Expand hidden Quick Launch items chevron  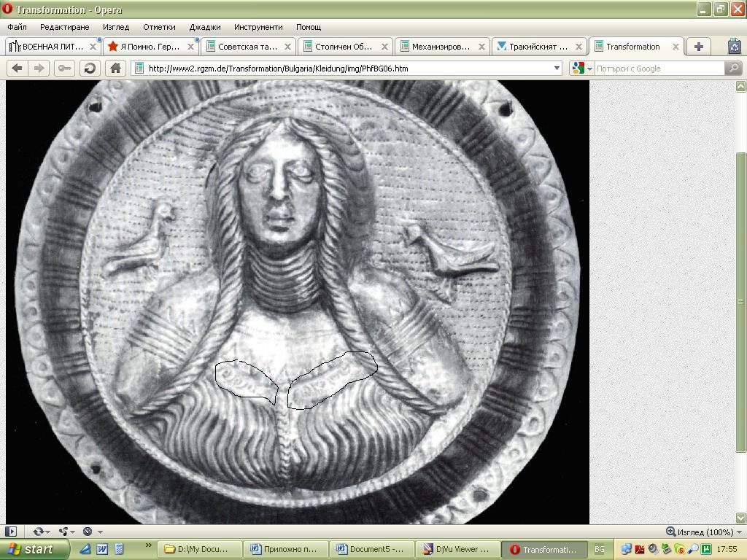[x=148, y=545]
